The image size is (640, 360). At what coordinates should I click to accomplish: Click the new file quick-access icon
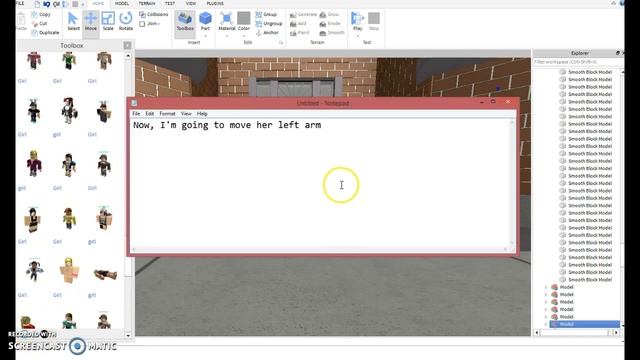[x=37, y=4]
